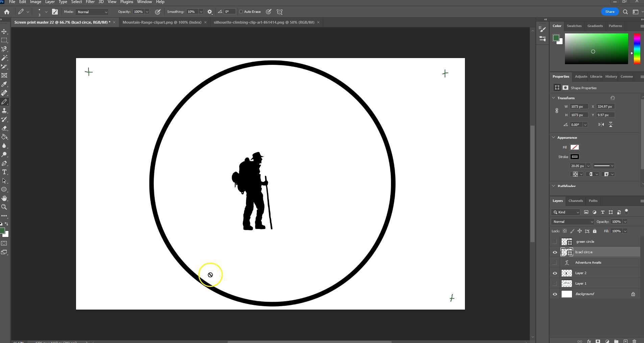Select the Horizontal Type tool
The image size is (644, 343).
tap(4, 172)
